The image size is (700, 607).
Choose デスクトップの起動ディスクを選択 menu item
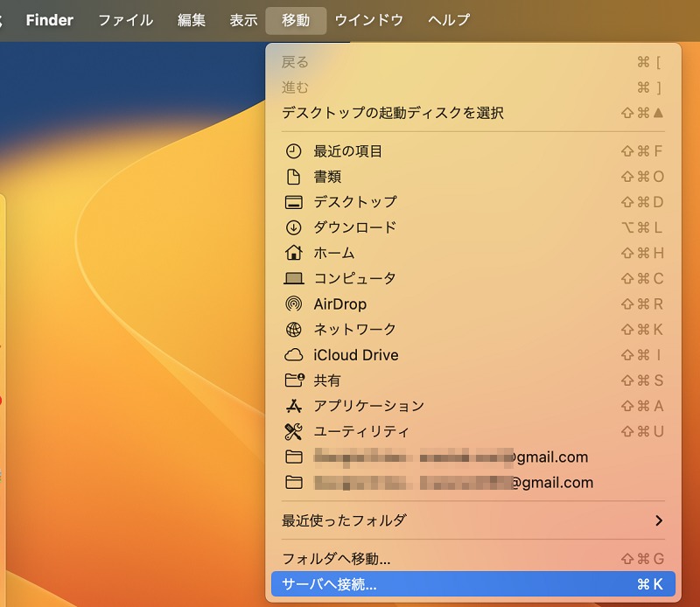[x=473, y=113]
